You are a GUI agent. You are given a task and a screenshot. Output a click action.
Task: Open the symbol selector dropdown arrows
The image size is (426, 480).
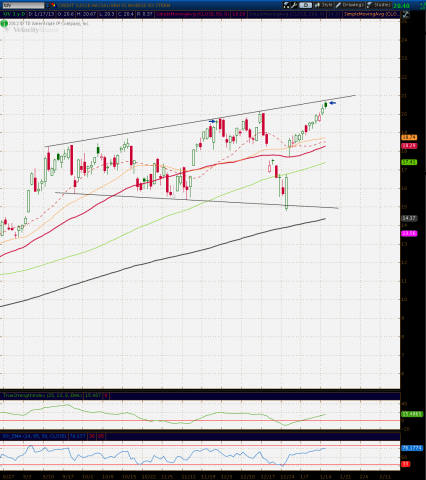(47, 5)
